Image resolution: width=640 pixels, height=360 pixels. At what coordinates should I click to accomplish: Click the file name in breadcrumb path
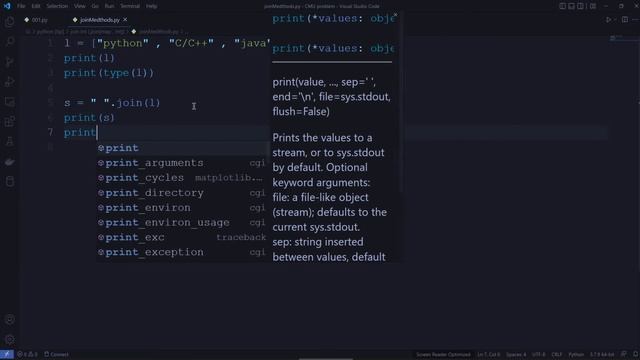tap(158, 31)
